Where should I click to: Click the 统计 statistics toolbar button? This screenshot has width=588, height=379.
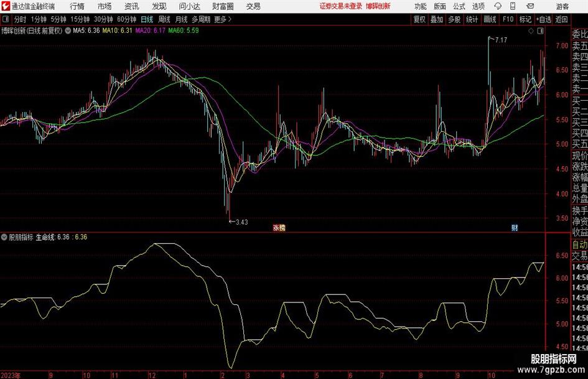point(472,19)
